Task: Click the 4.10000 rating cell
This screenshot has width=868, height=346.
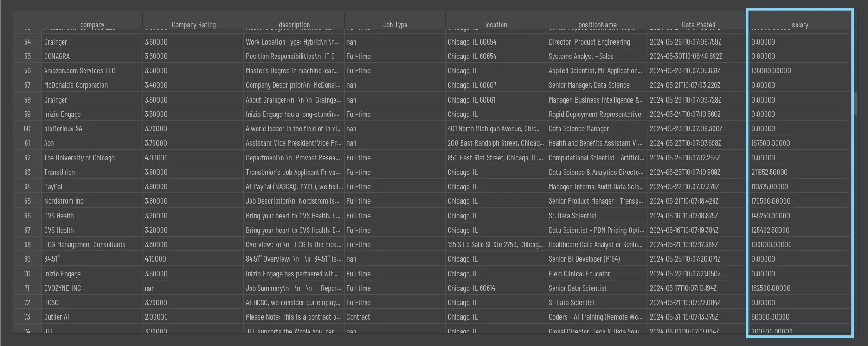Action: pos(193,259)
